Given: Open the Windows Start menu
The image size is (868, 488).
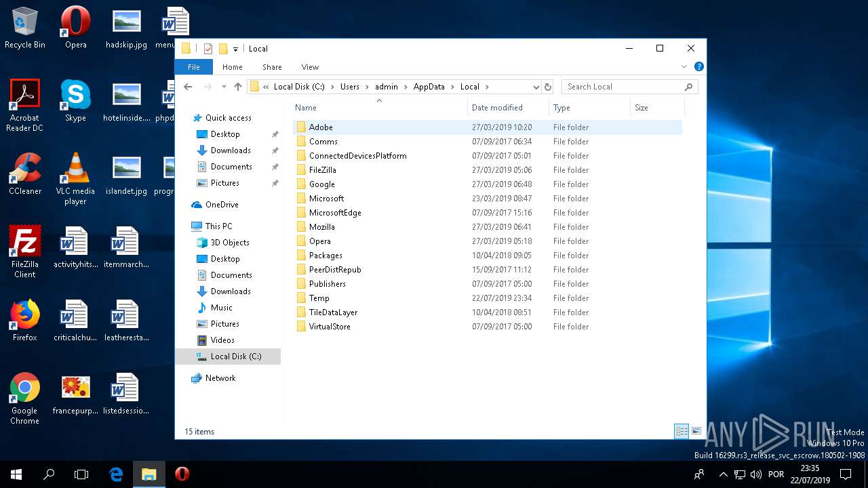Looking at the screenshot, I should point(16,474).
